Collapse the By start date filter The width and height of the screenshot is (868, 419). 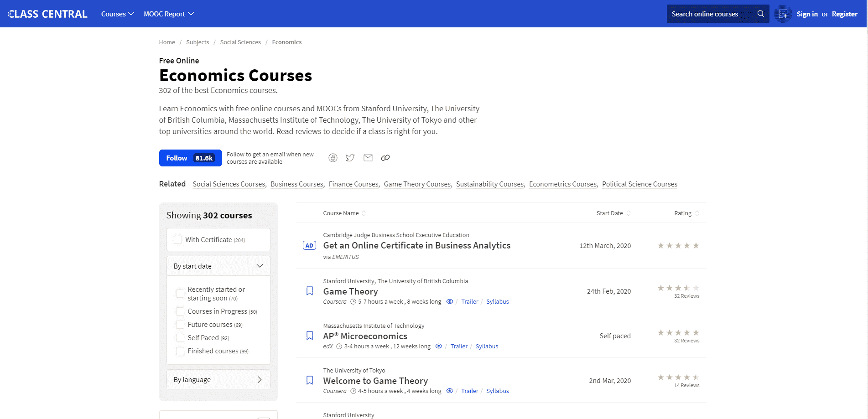[218, 266]
